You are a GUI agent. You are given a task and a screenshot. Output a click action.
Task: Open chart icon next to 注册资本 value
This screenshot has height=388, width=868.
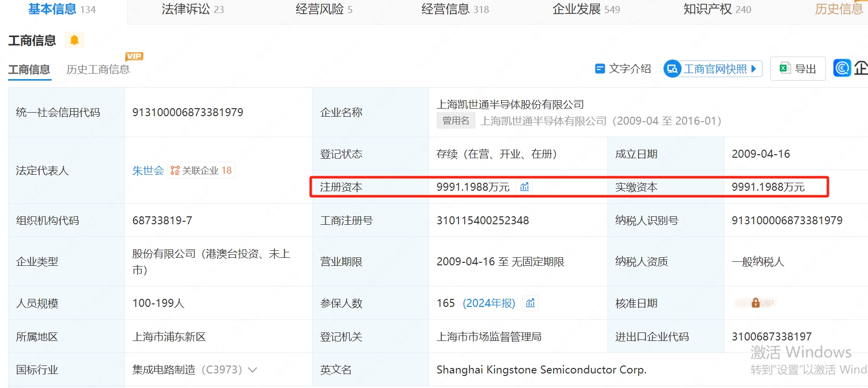pyautogui.click(x=524, y=187)
